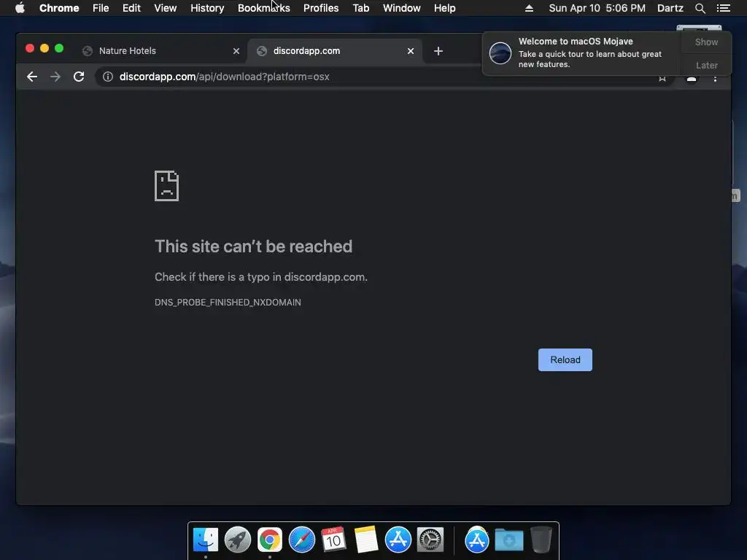Click the date and time in menu bar
The image size is (747, 560).
[x=597, y=8]
